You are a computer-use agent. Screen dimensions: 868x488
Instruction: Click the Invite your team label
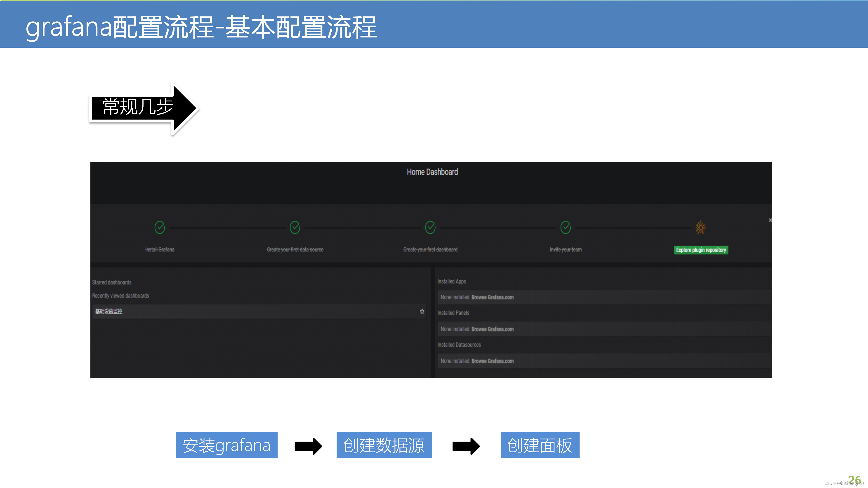coord(565,250)
